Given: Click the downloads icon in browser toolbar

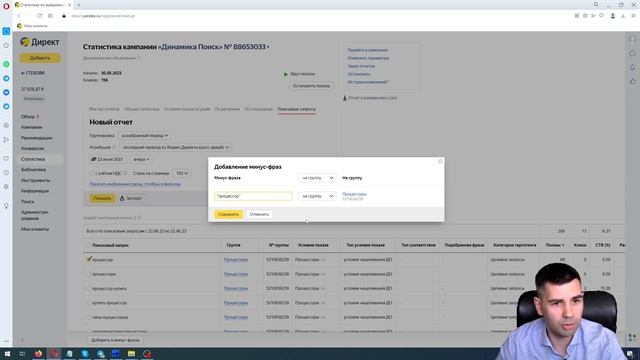Looking at the screenshot, I should pyautogui.click(x=623, y=16).
